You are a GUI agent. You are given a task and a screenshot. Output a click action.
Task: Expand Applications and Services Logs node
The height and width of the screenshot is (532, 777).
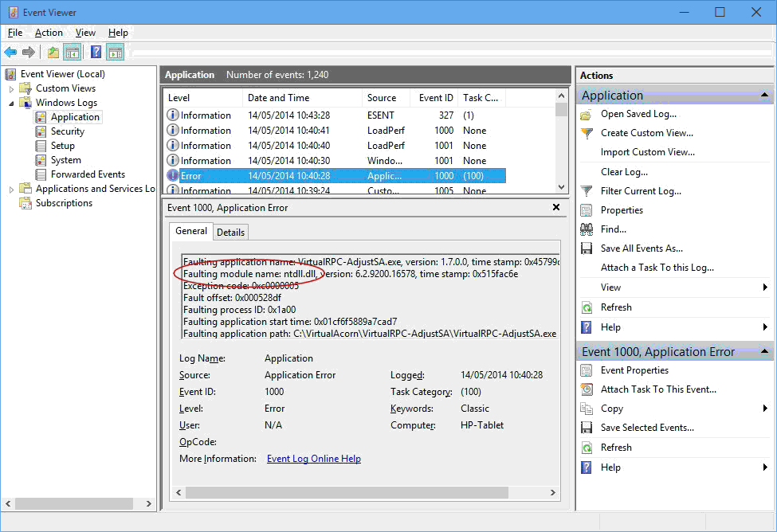coord(12,189)
